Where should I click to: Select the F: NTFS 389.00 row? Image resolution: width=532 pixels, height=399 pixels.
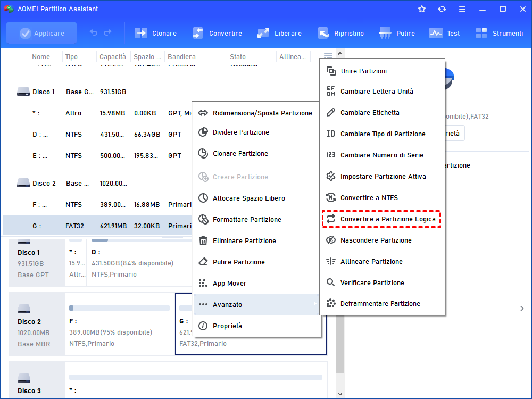(x=97, y=205)
